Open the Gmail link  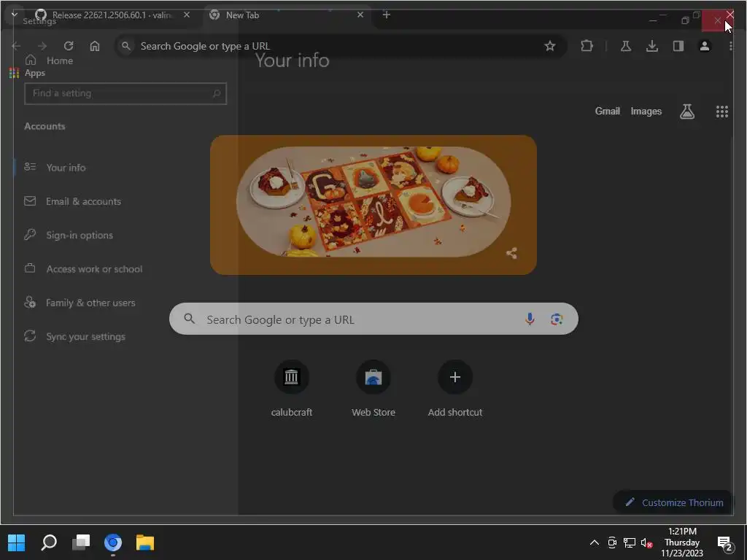(x=608, y=111)
